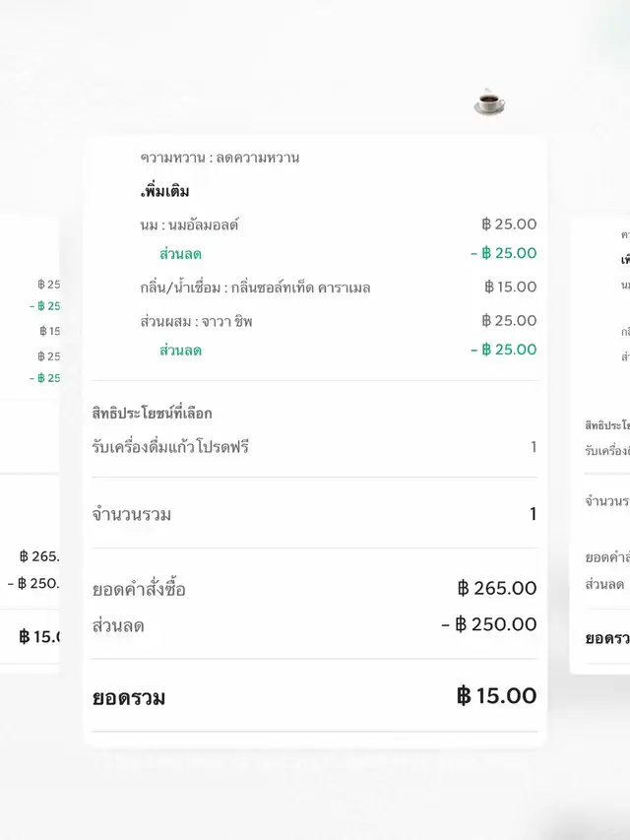Click the - ฿ 250.00 total discount
The width and height of the screenshot is (630, 840).
click(x=489, y=624)
